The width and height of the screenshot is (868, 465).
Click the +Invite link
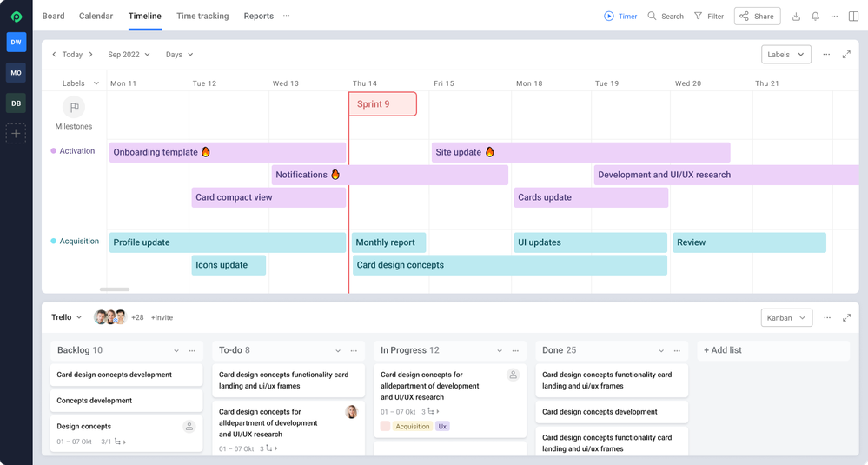[x=162, y=318]
